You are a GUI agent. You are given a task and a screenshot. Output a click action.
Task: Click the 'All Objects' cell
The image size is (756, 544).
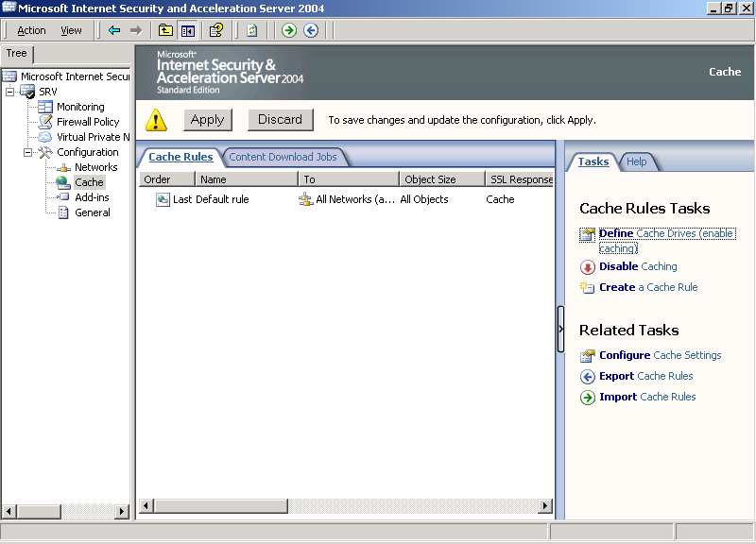(x=424, y=199)
